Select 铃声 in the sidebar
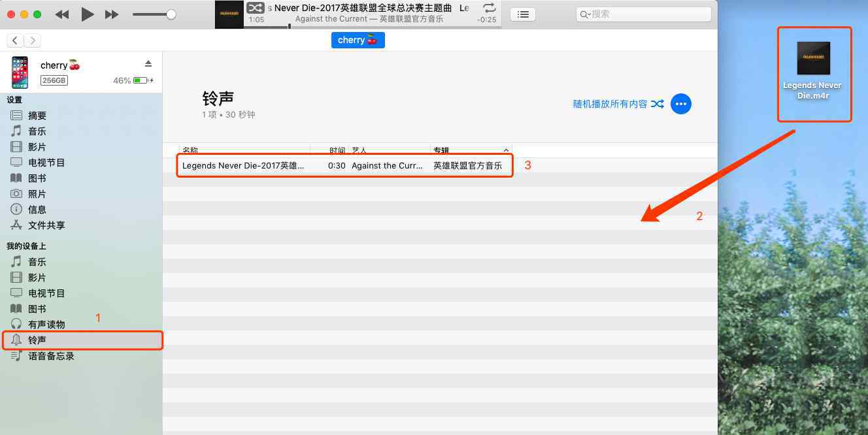Image resolution: width=868 pixels, height=435 pixels. [x=37, y=340]
